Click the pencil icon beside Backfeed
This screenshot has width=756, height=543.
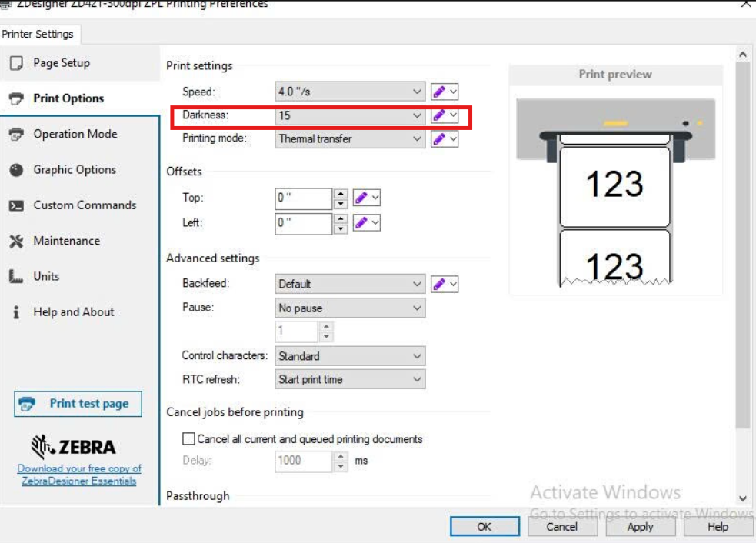[x=438, y=284]
